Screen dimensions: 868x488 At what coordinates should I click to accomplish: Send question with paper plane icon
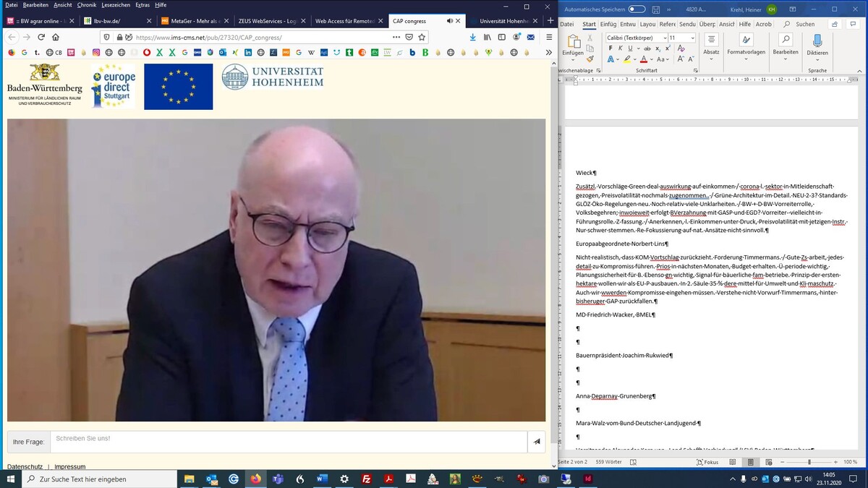(537, 441)
